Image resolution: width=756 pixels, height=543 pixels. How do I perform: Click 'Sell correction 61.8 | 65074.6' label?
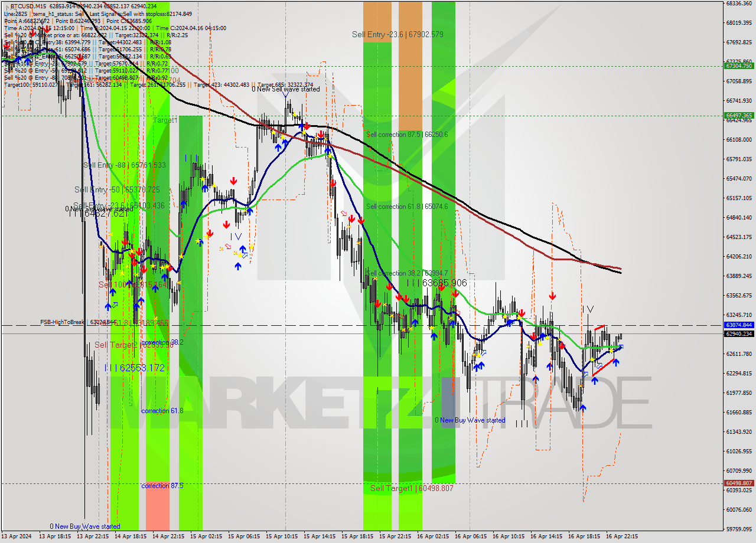(x=407, y=206)
